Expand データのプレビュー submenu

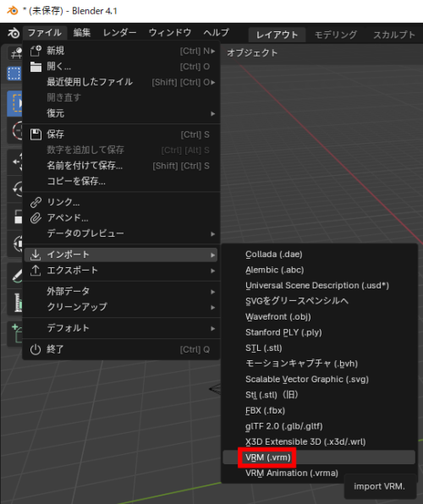coord(122,233)
